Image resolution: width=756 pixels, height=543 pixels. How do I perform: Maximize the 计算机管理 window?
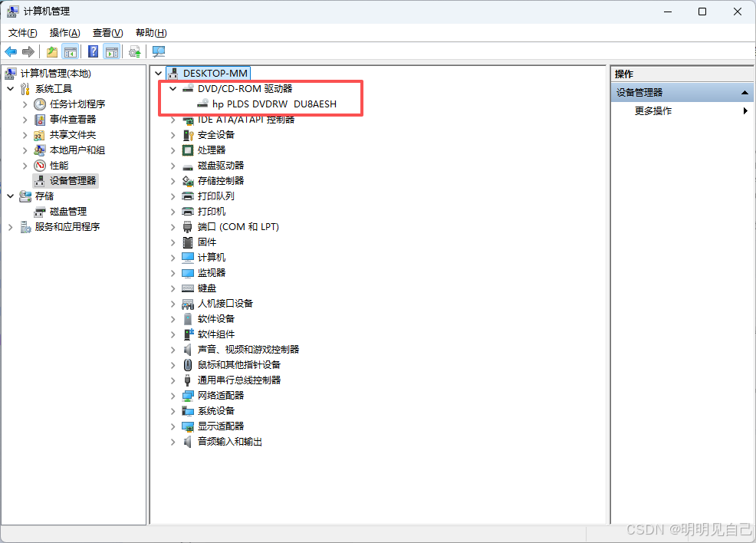coord(702,12)
